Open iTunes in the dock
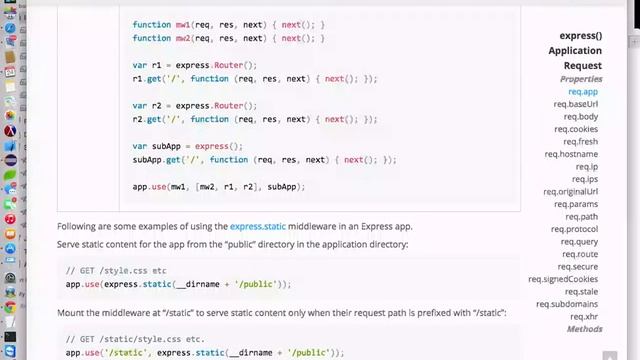The width and height of the screenshot is (640, 360). (10, 219)
